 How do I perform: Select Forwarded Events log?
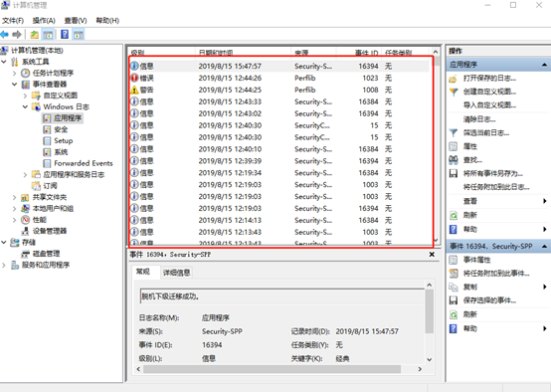84,163
